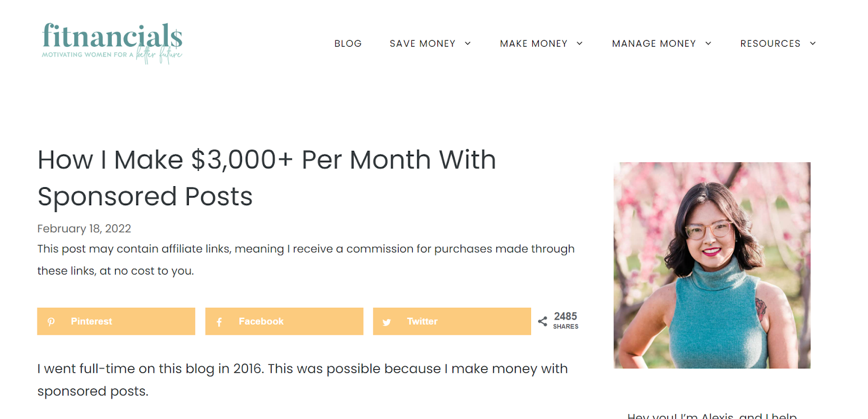
Task: Click the Facebook f icon
Action: [219, 322]
